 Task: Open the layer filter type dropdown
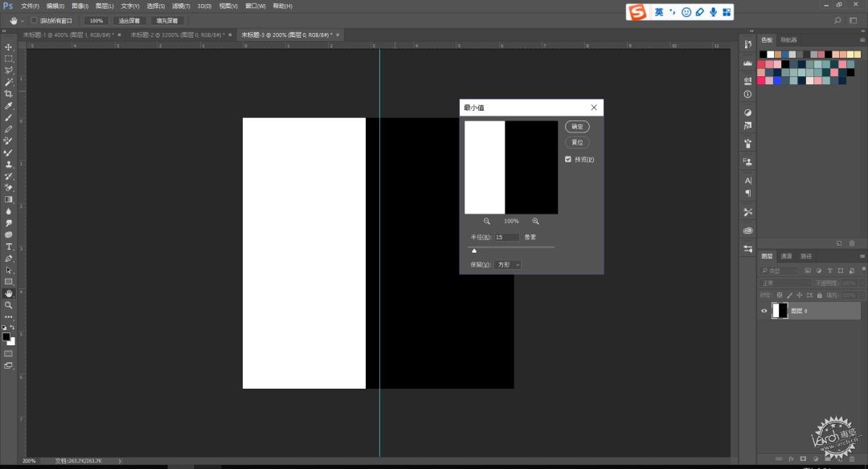click(780, 271)
